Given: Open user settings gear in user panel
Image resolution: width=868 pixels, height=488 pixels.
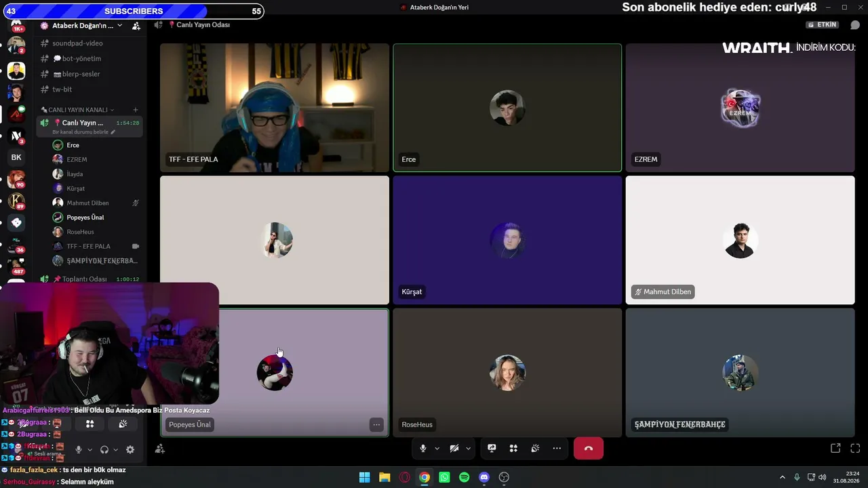Looking at the screenshot, I should click(x=130, y=449).
